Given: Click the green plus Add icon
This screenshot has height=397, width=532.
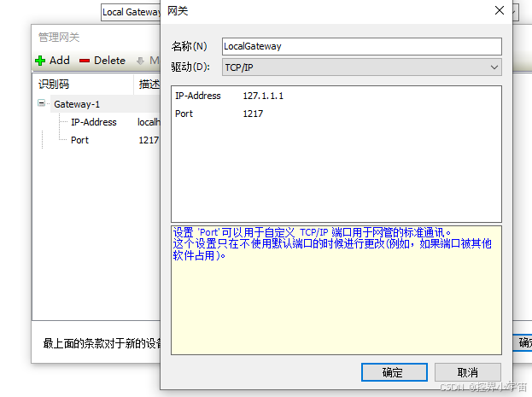Looking at the screenshot, I should (x=39, y=61).
